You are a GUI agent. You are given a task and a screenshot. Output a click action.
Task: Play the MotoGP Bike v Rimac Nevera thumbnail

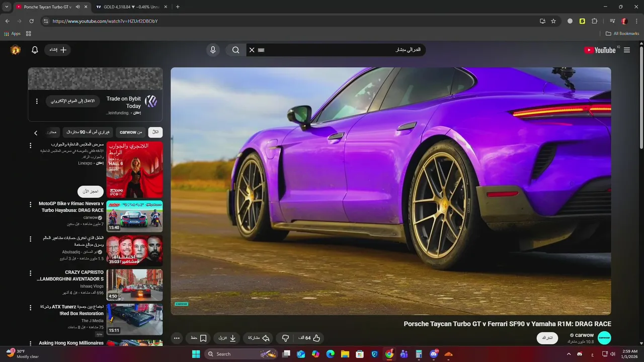(134, 216)
